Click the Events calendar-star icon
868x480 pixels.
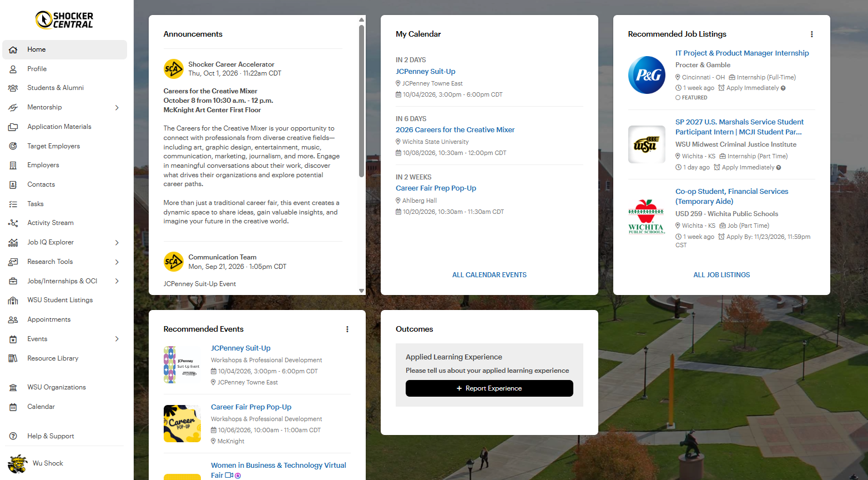point(13,339)
